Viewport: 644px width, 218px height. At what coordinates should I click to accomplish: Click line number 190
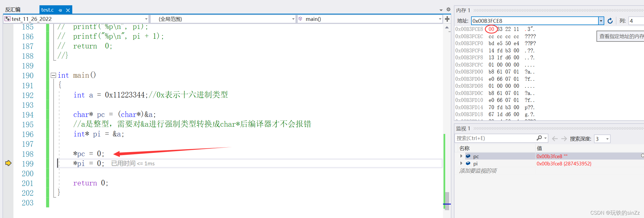(x=28, y=75)
